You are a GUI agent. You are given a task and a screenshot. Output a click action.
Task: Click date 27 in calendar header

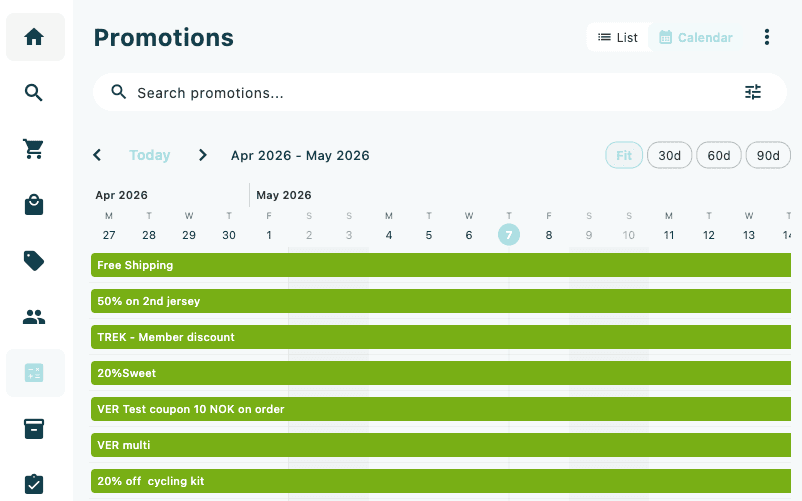(109, 235)
